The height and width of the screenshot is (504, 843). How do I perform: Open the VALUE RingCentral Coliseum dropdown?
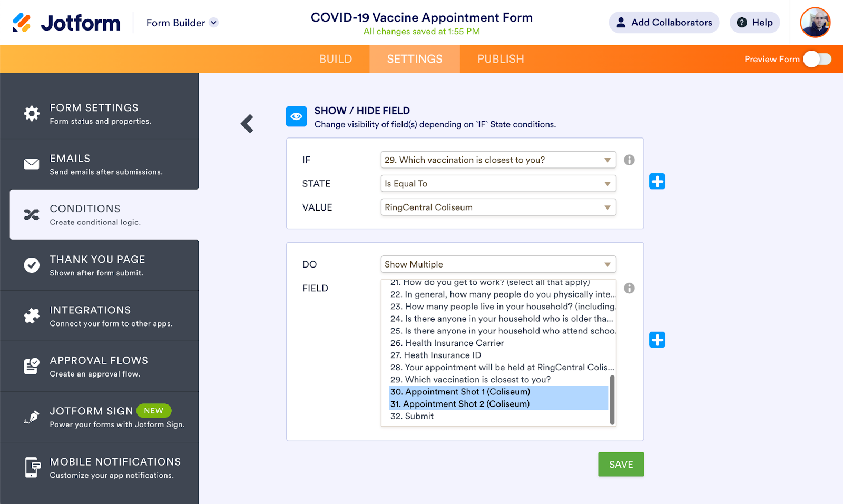498,207
